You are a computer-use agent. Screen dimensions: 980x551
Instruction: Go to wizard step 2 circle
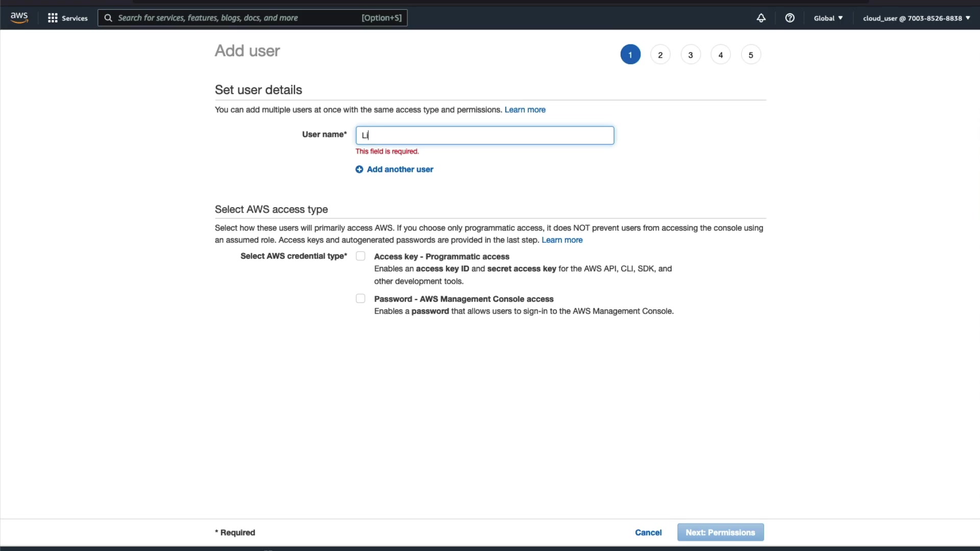click(x=660, y=55)
